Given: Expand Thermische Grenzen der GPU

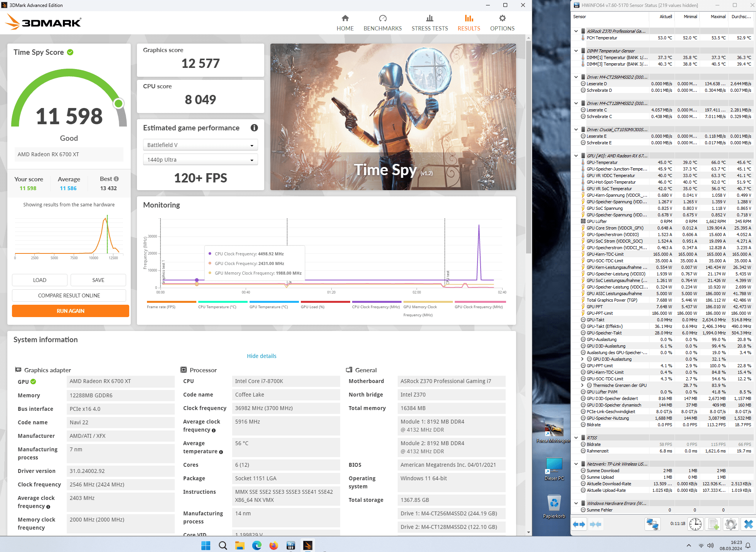Looking at the screenshot, I should 582,385.
